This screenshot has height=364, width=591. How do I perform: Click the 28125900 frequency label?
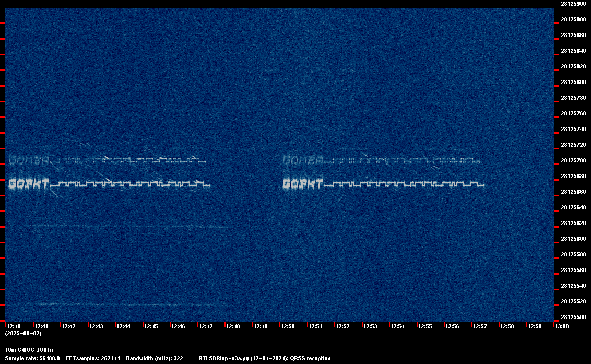point(574,4)
